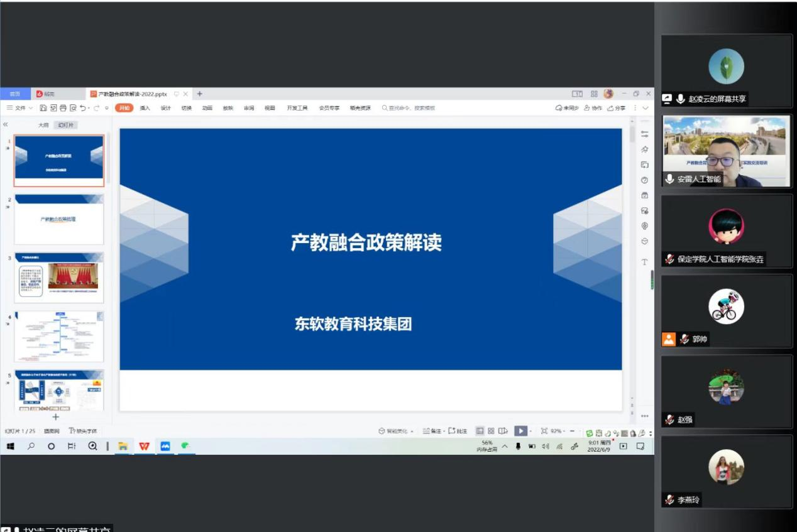Viewport: 797px width, 532px height.
Task: Open 智能美化 smart beautify menu
Action: [396, 431]
